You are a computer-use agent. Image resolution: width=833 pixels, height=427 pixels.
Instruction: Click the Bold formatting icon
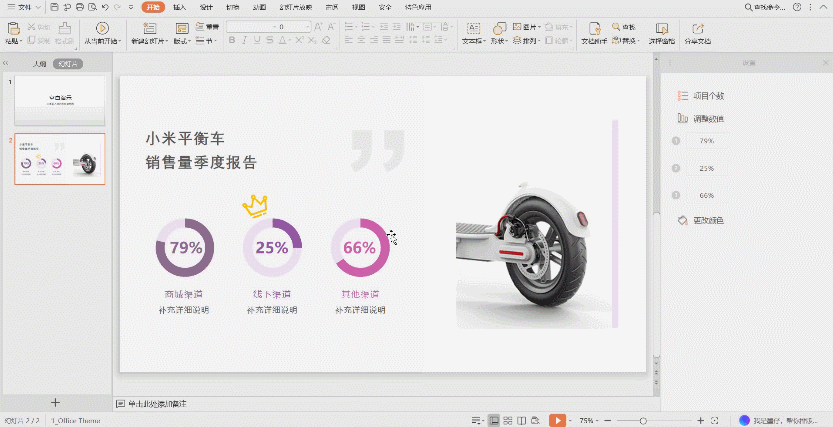pos(232,41)
